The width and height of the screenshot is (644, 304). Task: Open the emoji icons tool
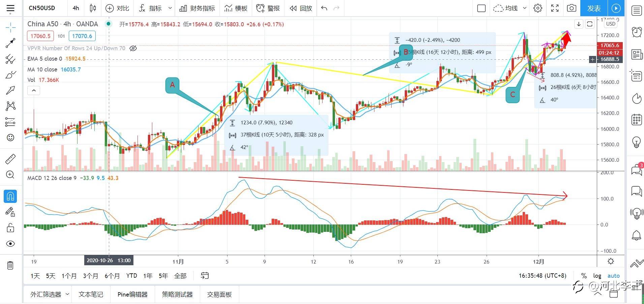[10, 138]
